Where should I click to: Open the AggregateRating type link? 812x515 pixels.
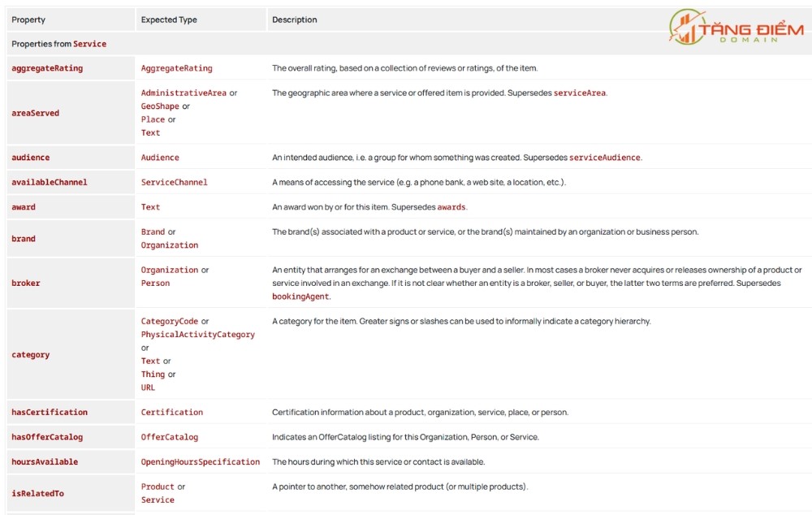pyautogui.click(x=176, y=68)
